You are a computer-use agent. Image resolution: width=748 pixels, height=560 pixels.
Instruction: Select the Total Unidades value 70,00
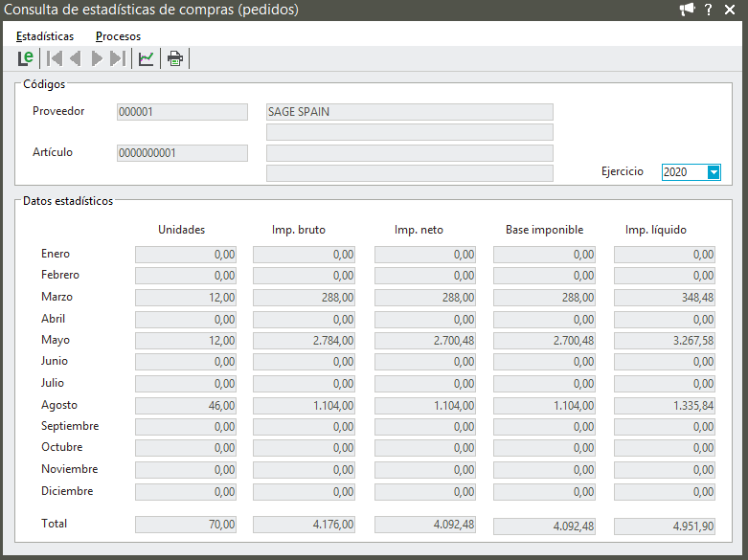pyautogui.click(x=186, y=525)
